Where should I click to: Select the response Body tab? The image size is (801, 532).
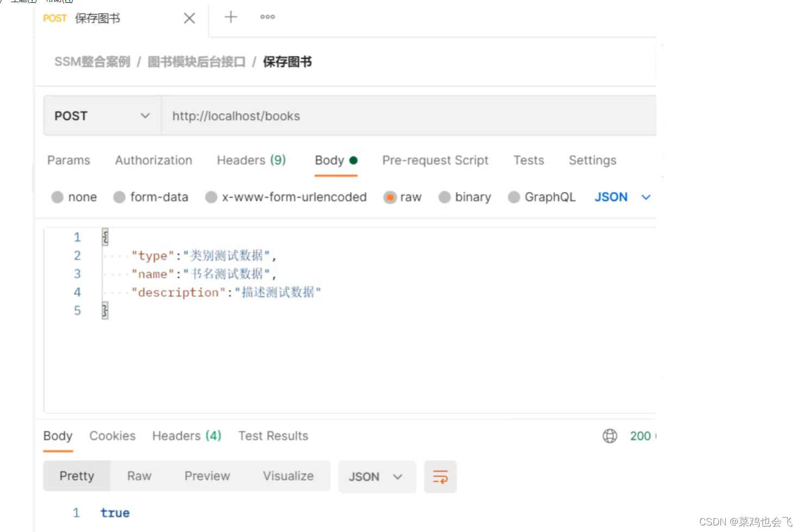58,436
